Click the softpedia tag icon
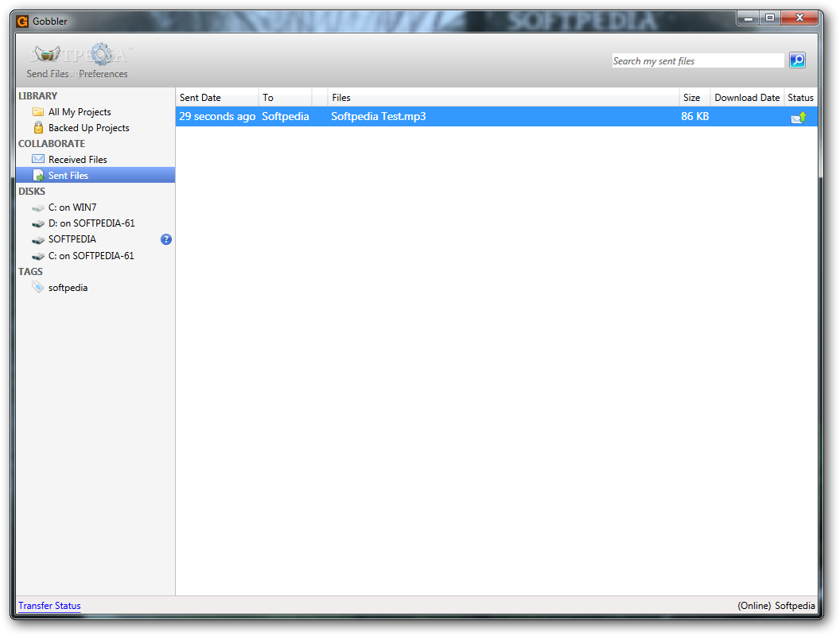 coord(37,288)
